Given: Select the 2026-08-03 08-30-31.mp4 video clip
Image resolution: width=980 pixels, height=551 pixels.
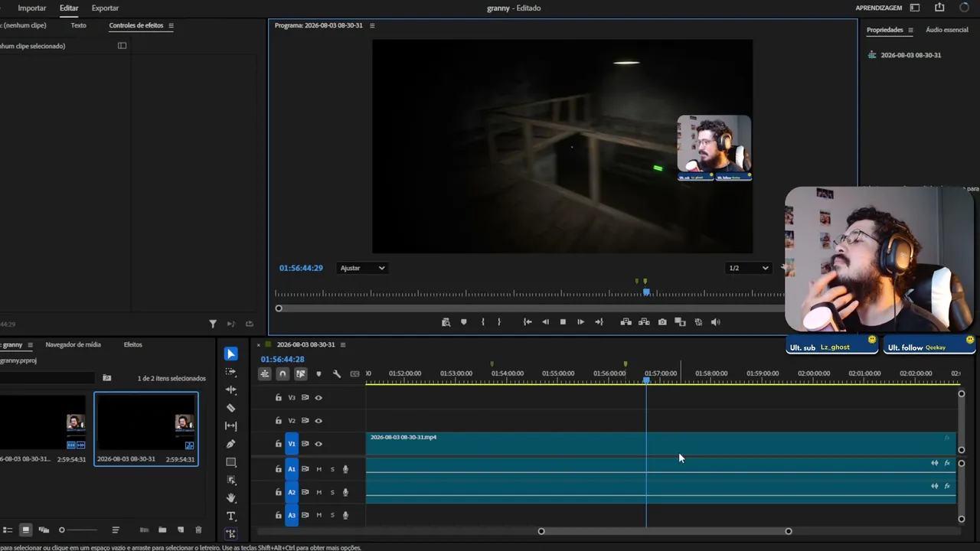Looking at the screenshot, I should pyautogui.click(x=661, y=444).
